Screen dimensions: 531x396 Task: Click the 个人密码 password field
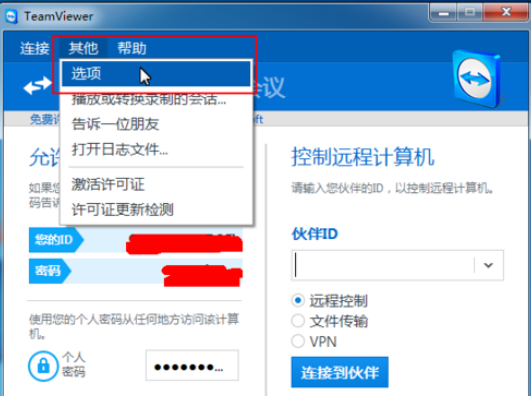(x=192, y=366)
